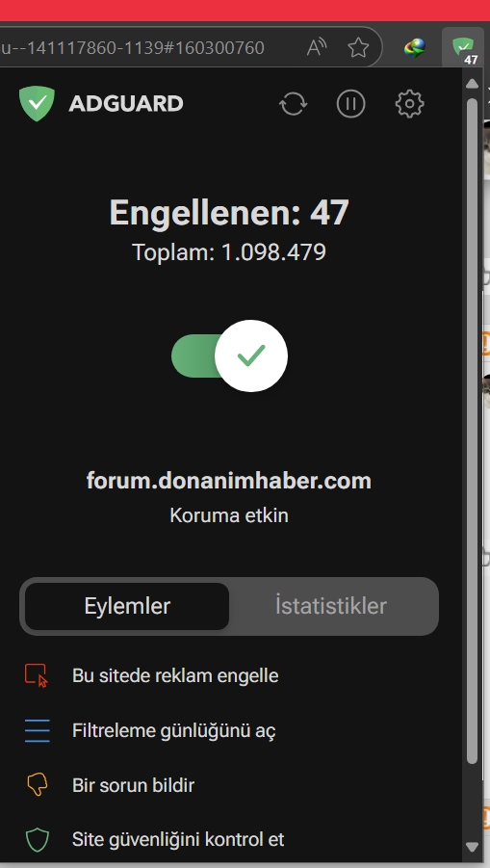The height and width of the screenshot is (868, 490).
Task: Toggle the green protection switch off
Action: click(x=229, y=355)
